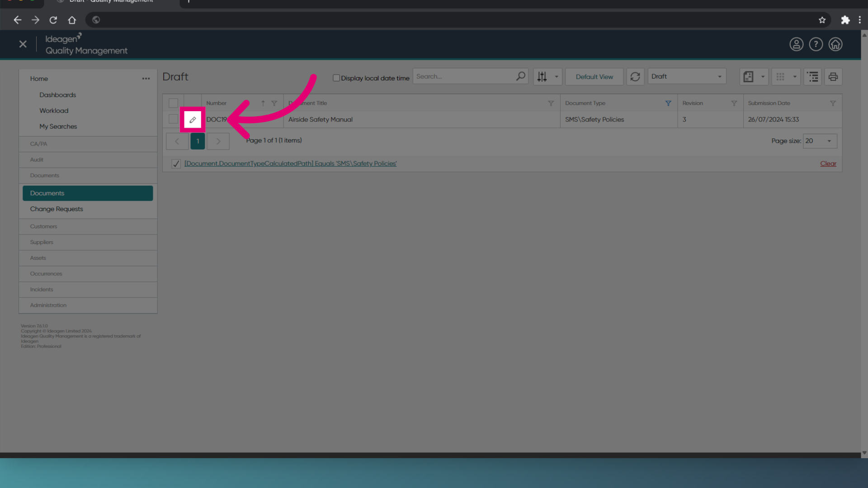Filter the Revision column

coord(734,103)
